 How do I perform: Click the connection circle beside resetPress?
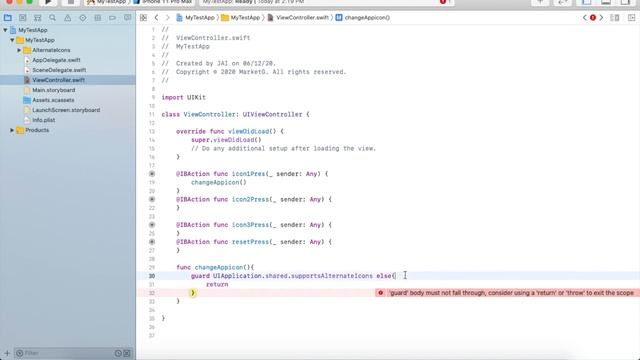pos(152,242)
